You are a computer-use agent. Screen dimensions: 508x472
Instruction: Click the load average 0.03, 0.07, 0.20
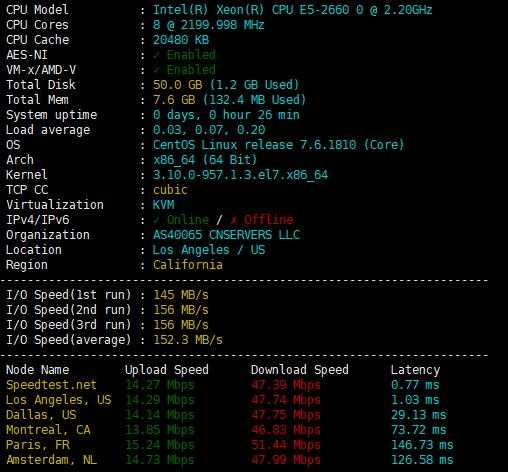coord(209,130)
